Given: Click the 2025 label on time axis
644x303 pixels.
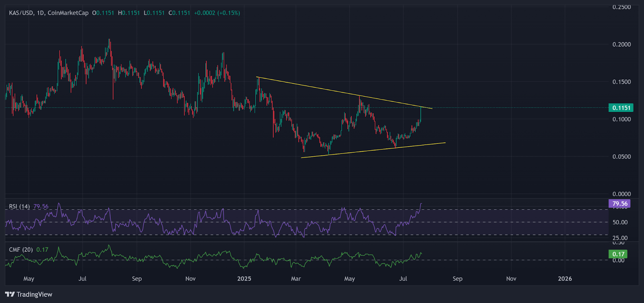Looking at the screenshot, I should click(x=244, y=279).
